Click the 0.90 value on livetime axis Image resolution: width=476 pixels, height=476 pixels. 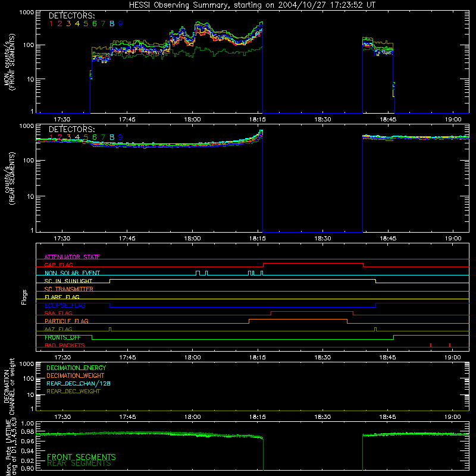pyautogui.click(x=27, y=468)
